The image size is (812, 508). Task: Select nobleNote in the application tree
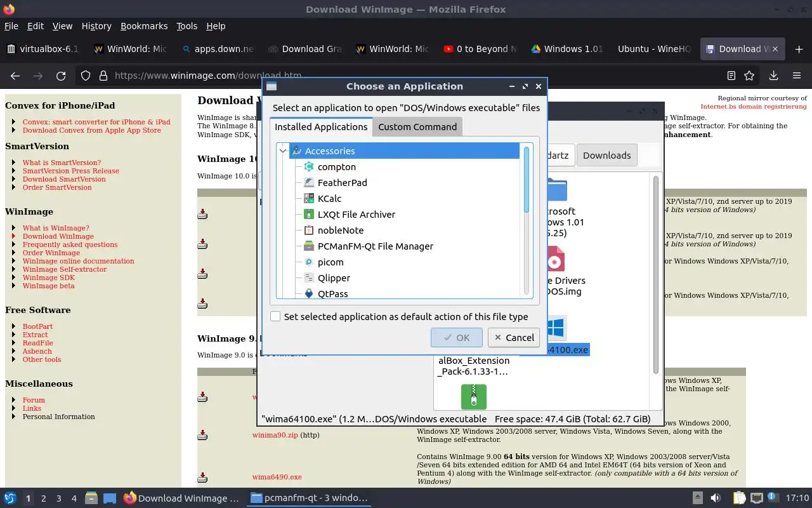pos(340,231)
